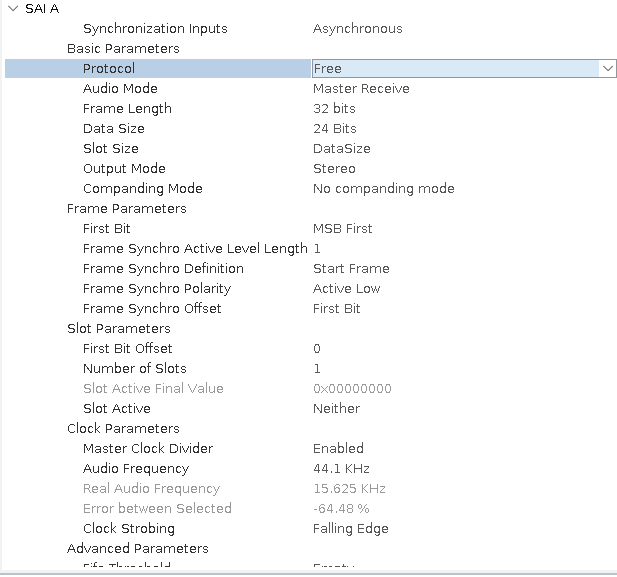Select Frame Synchro Offset parameter
The width and height of the screenshot is (617, 577).
152,309
